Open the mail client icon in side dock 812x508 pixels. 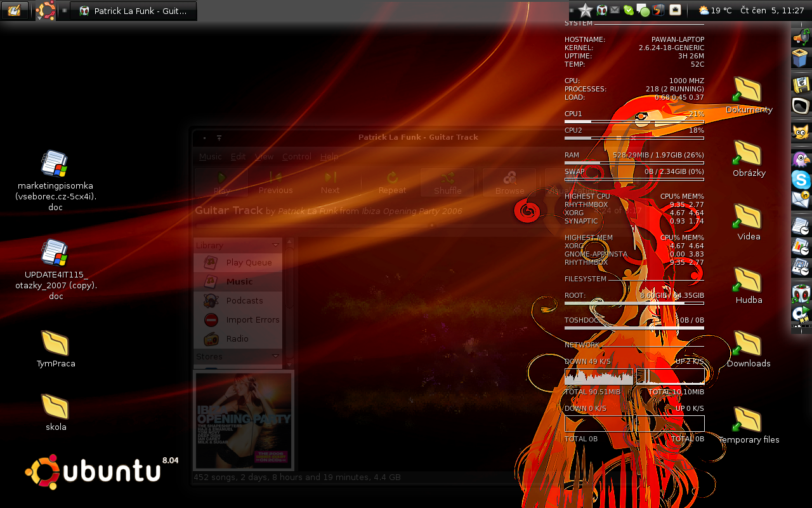pos(801,199)
